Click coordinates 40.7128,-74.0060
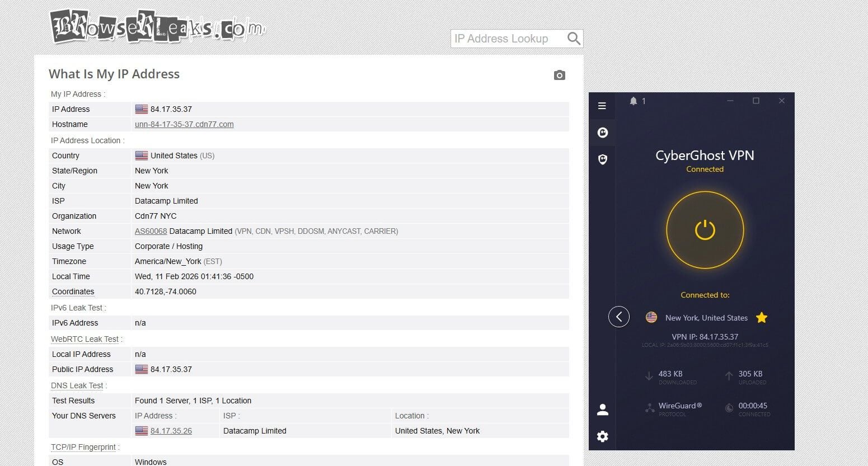Image resolution: width=868 pixels, height=466 pixels. (x=166, y=291)
